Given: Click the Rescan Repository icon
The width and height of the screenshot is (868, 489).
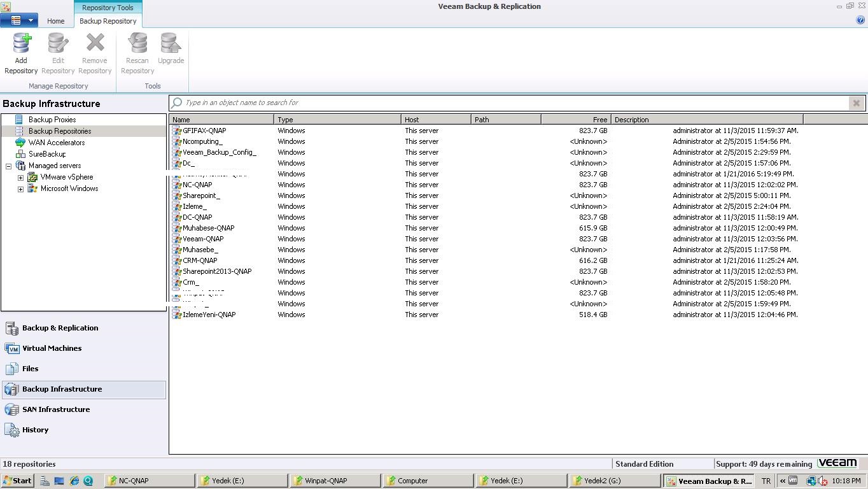Looking at the screenshot, I should click(x=137, y=45).
